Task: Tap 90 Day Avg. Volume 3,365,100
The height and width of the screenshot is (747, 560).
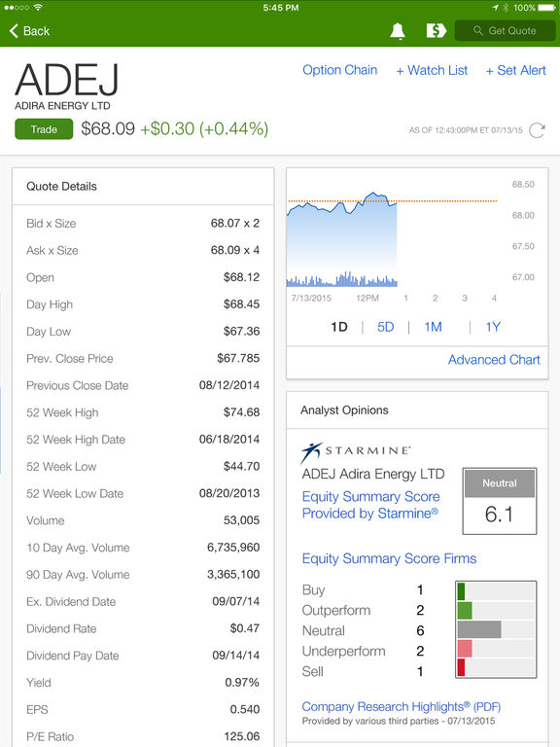Action: [233, 575]
